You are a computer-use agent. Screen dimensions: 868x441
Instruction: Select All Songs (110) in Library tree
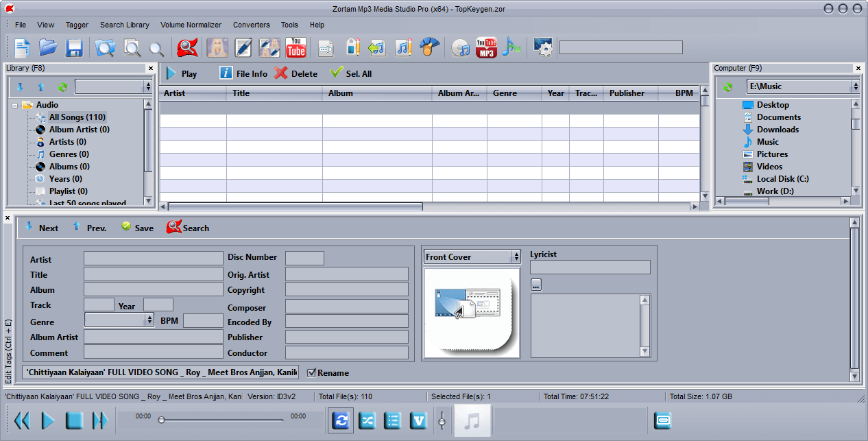[77, 117]
